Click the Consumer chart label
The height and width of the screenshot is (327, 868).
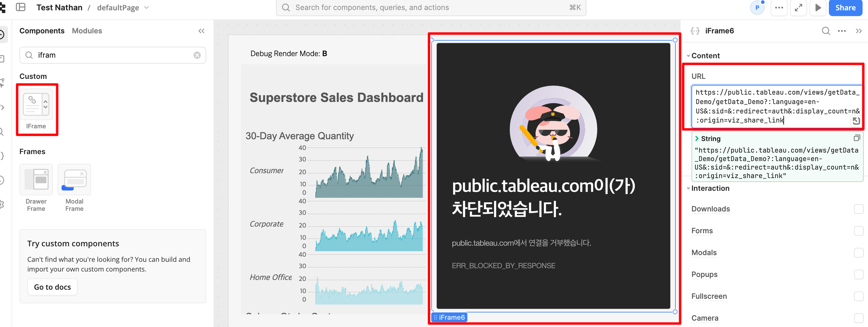coord(266,170)
